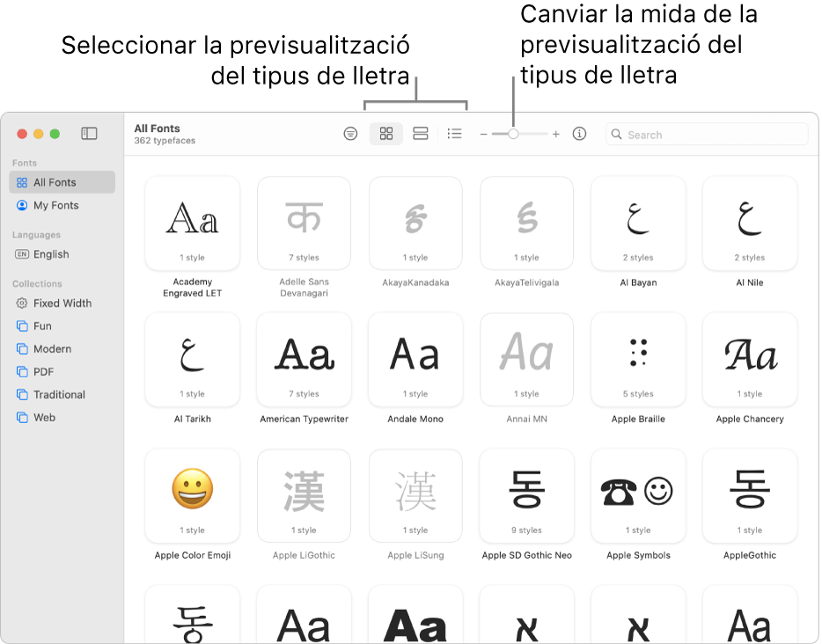Viewport: 822px width, 644px height.
Task: Select the Apple Color Emoji font card
Action: point(193,497)
